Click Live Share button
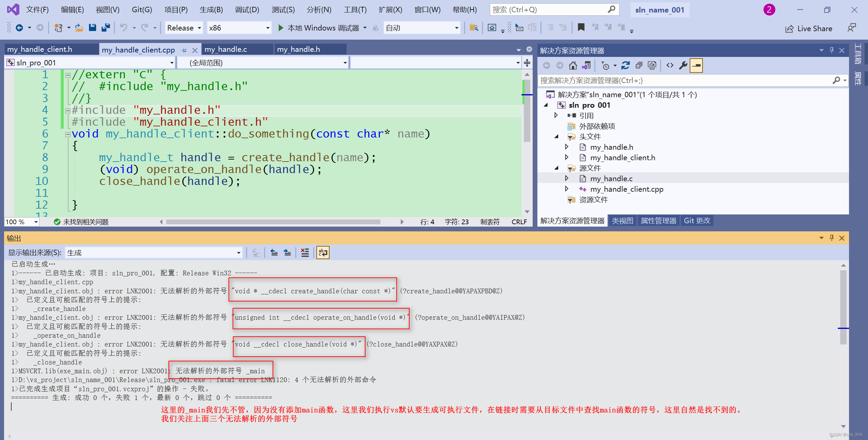This screenshot has width=868, height=440. point(809,28)
